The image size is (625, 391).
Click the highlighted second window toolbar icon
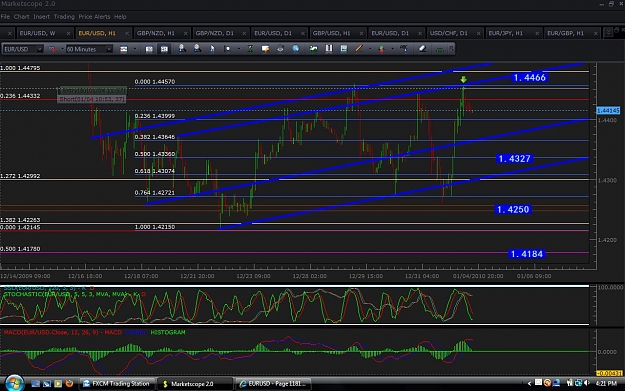click(164, 49)
